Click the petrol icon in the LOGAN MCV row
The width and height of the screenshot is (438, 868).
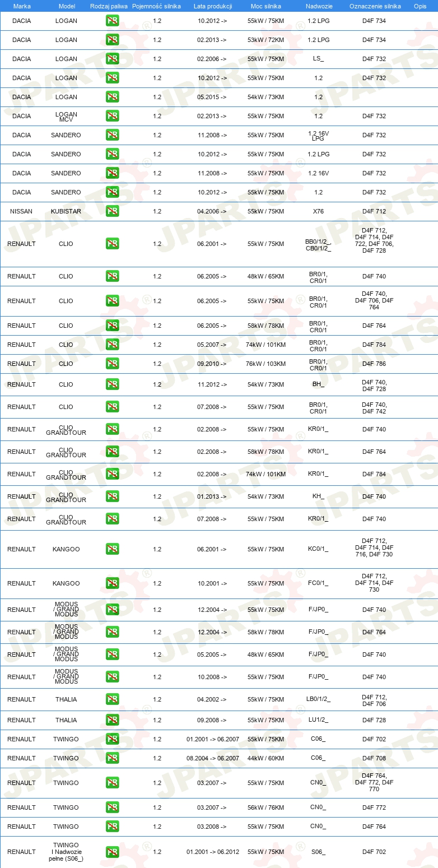pos(112,116)
